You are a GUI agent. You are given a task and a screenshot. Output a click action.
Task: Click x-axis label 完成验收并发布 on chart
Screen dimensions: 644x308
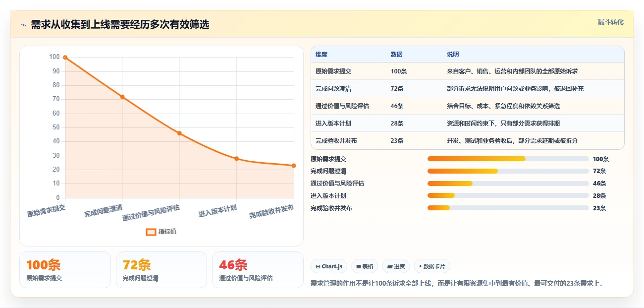point(271,211)
